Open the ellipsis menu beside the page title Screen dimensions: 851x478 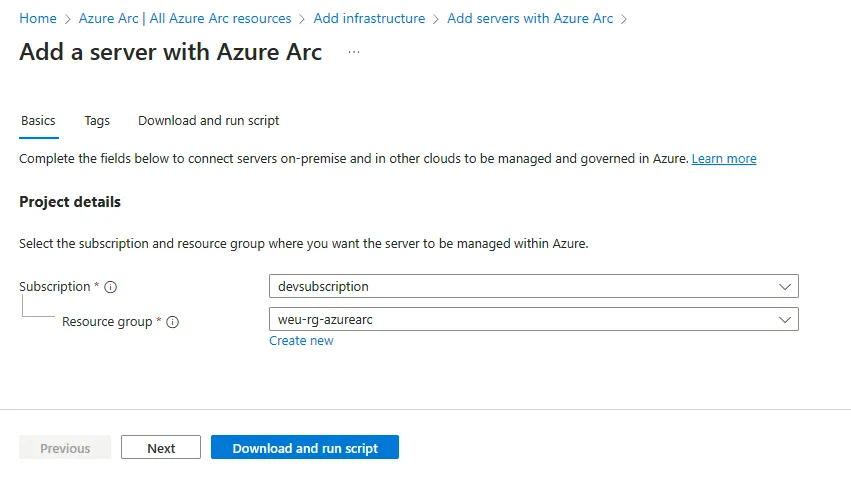pos(354,52)
